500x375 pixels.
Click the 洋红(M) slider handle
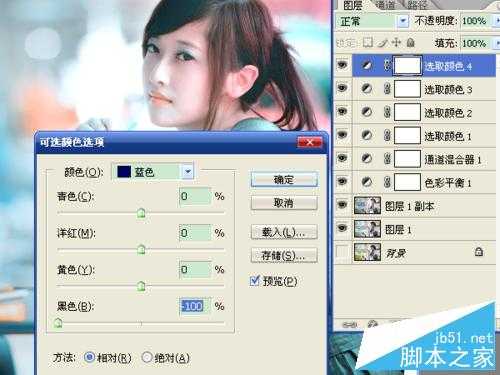click(141, 250)
